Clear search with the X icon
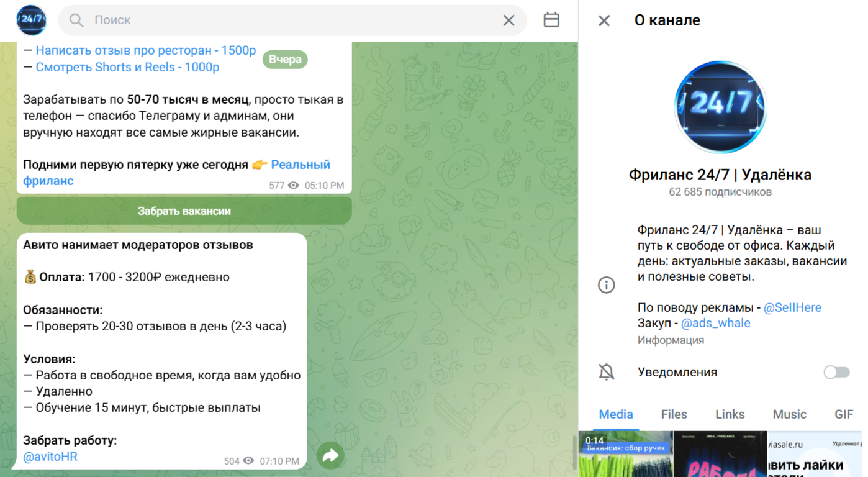 click(509, 20)
